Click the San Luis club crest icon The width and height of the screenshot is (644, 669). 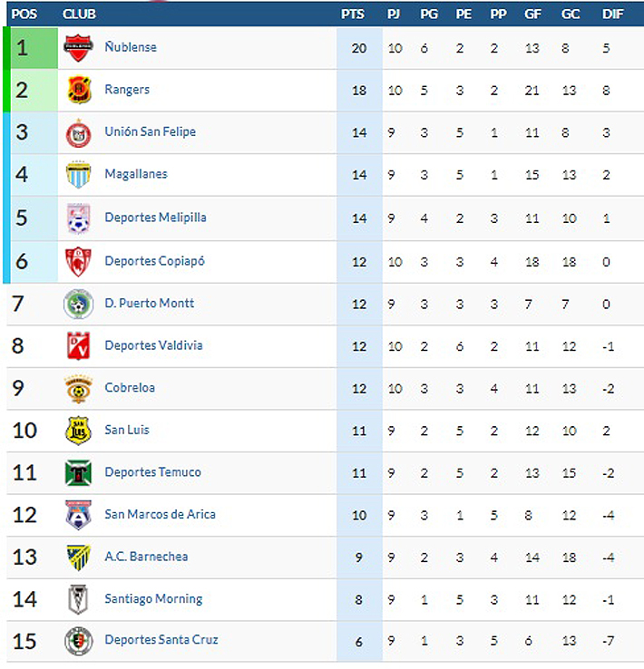(78, 430)
